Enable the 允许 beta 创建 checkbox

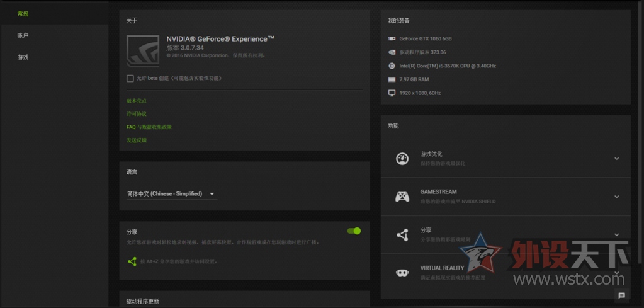130,79
